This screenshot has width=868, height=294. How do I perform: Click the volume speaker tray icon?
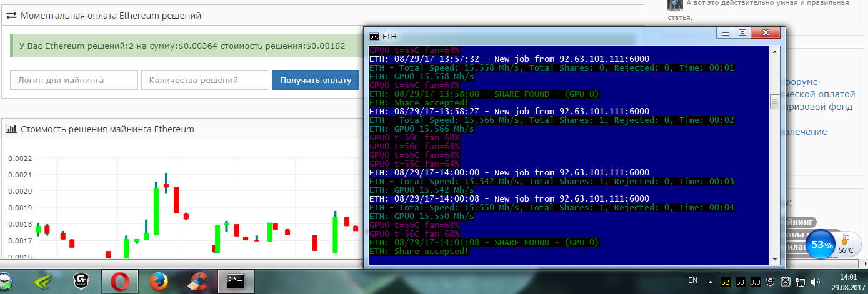[x=814, y=282]
